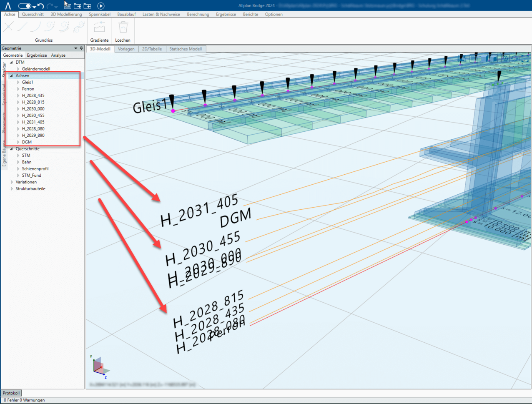Switch to the Statisches Modell view tab
The height and width of the screenshot is (404, 532).
coord(185,49)
